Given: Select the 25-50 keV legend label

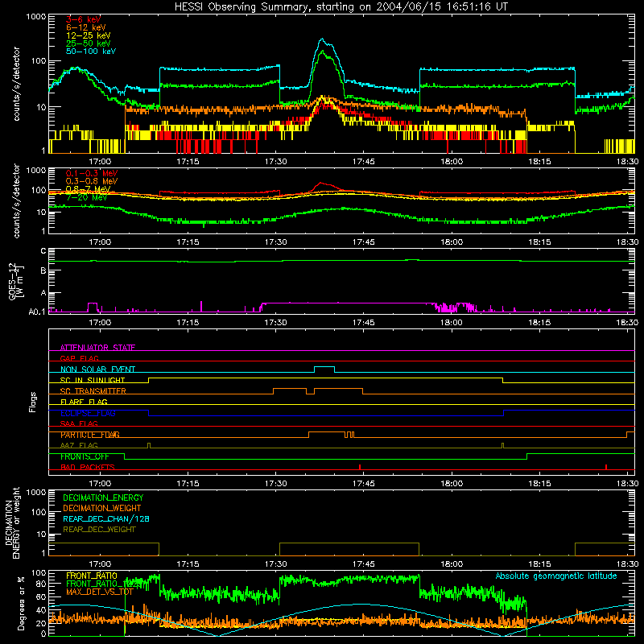Looking at the screenshot, I should click(89, 43).
